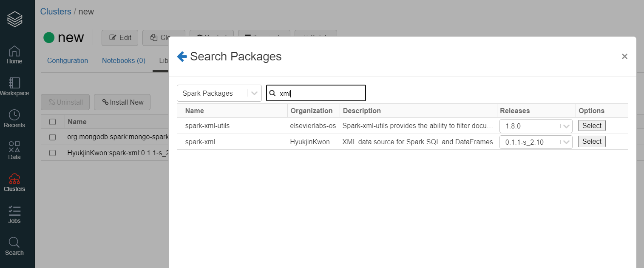The height and width of the screenshot is (268, 644).
Task: Check the org.mongodb.spark library checkbox
Action: point(53,137)
